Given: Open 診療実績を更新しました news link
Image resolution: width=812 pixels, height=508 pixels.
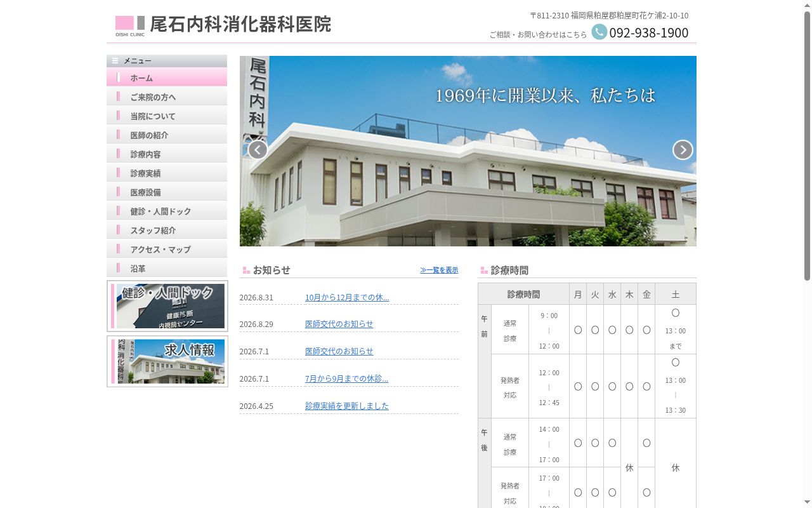Looking at the screenshot, I should pyautogui.click(x=346, y=406).
